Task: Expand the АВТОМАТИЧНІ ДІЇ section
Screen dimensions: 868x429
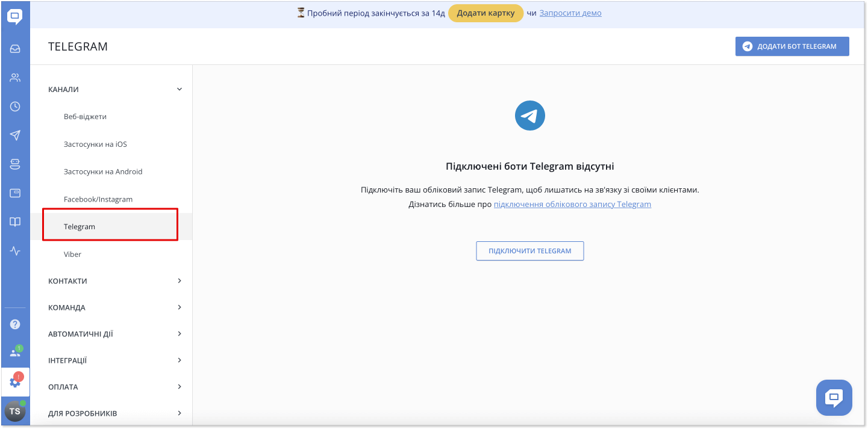Action: [x=116, y=334]
